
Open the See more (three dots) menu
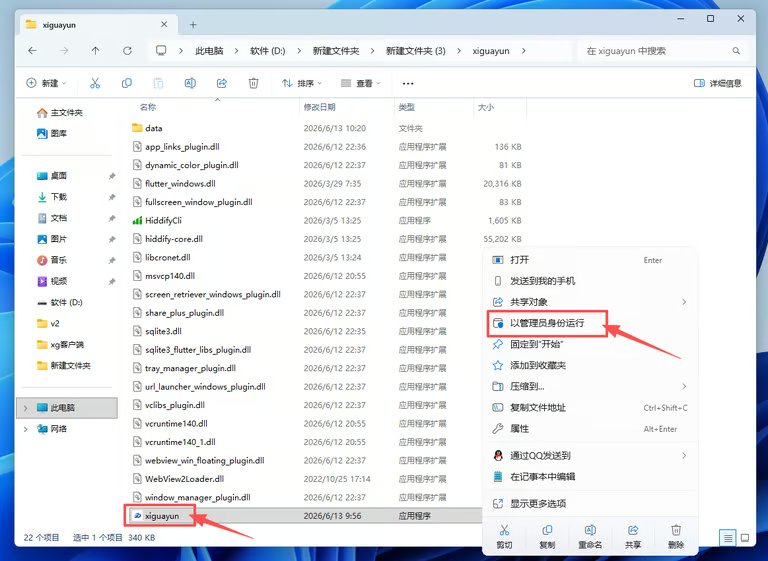(x=408, y=83)
